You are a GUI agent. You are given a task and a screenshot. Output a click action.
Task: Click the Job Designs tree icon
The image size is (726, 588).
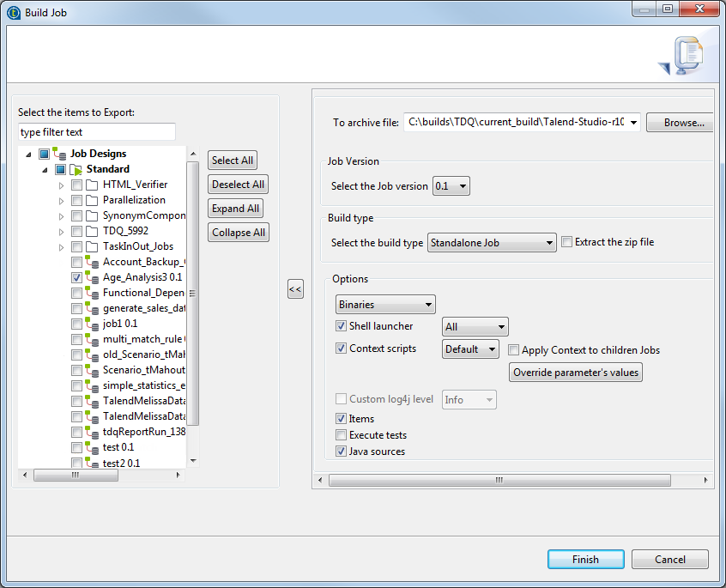tap(59, 154)
